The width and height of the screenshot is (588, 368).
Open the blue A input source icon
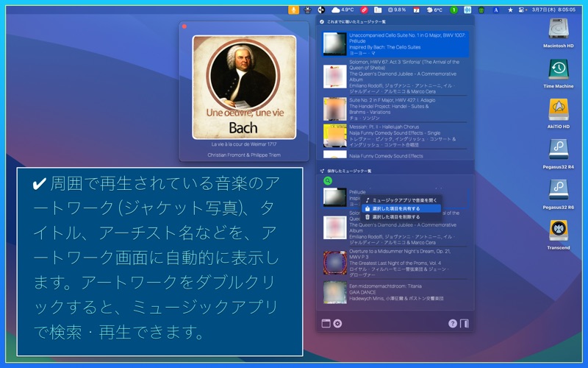[495, 10]
